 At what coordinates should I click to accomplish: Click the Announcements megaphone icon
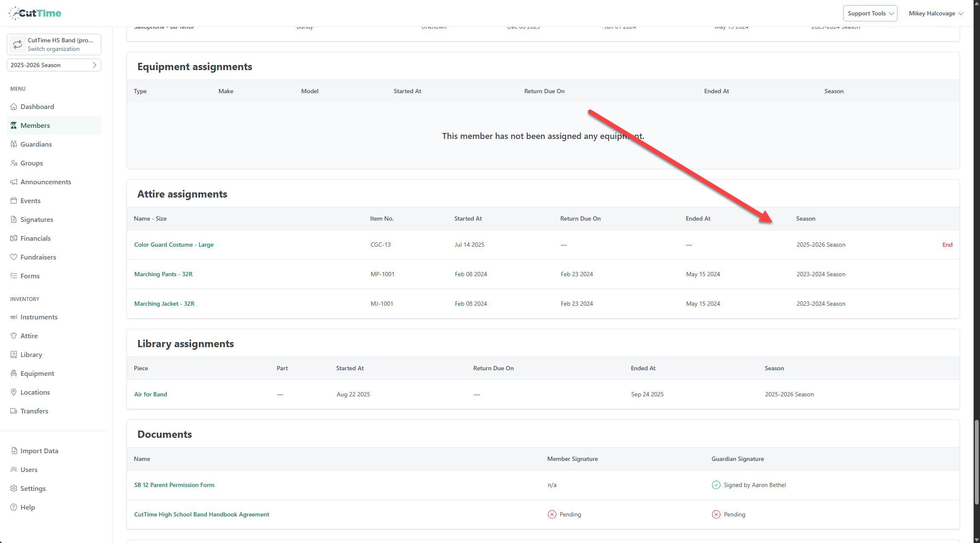pos(14,182)
